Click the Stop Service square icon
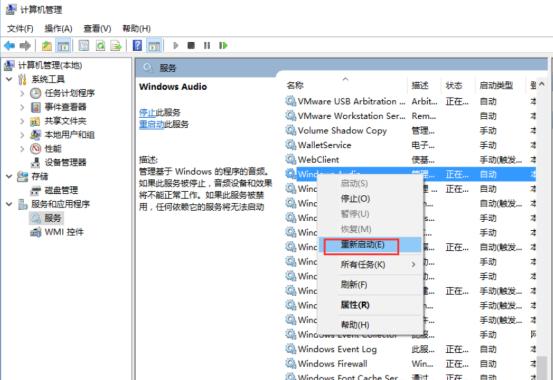Viewport: 553px width, 380px height. click(191, 46)
